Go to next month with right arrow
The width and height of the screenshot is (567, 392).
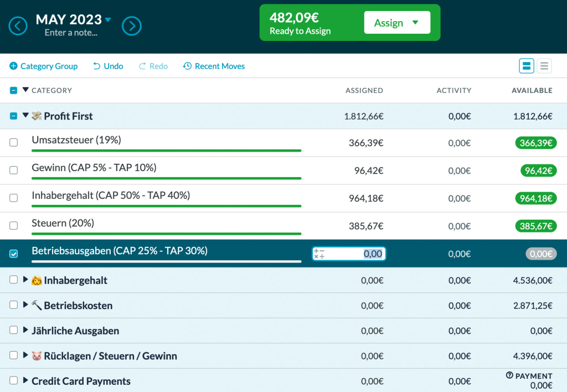pos(132,25)
